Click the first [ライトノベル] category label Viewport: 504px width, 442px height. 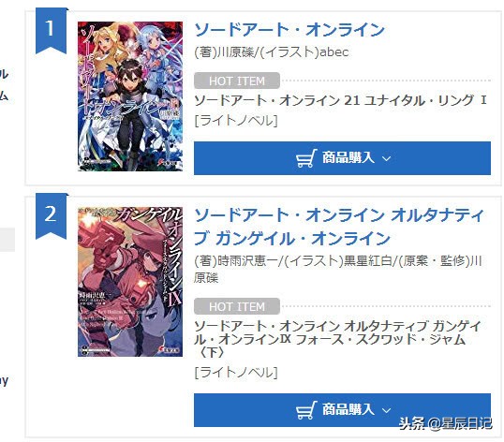click(x=236, y=121)
